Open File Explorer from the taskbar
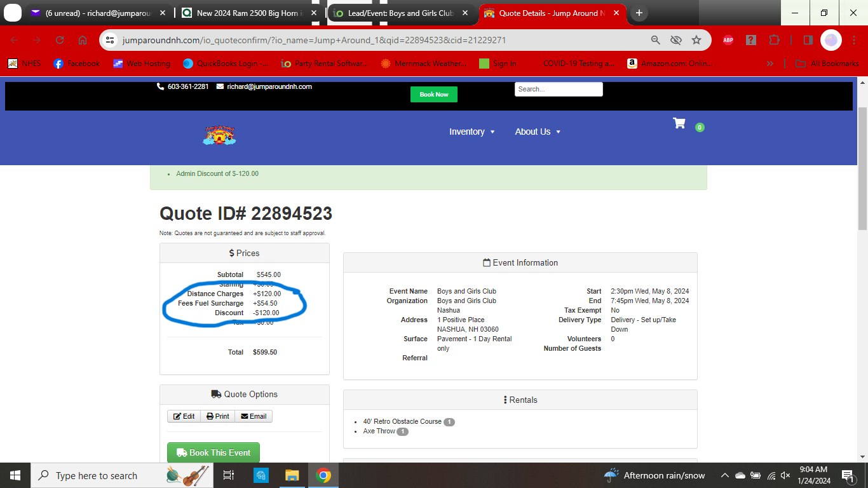 292,475
